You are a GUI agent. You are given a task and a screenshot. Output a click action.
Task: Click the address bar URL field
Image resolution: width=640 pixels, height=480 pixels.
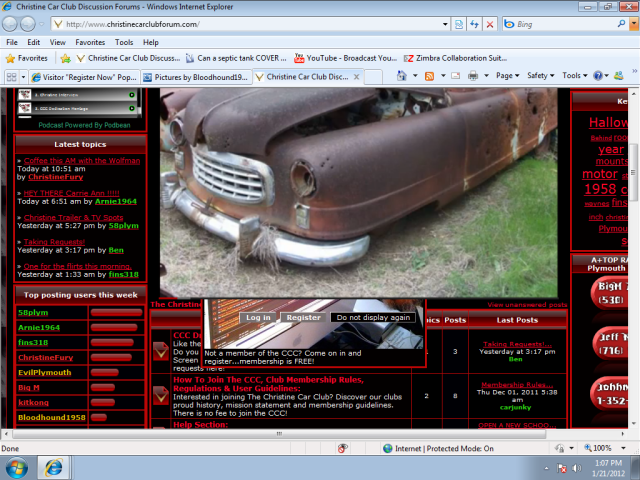[249, 24]
